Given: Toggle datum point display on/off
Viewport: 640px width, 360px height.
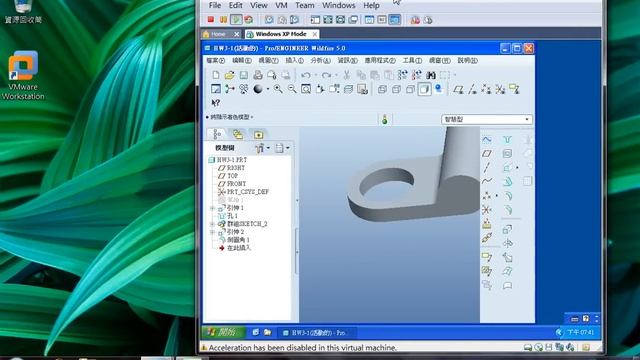Looking at the screenshot, I should pos(486,89).
